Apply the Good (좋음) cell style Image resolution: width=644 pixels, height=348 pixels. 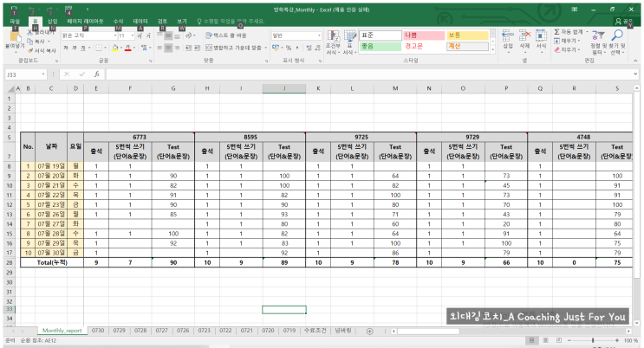tap(381, 47)
